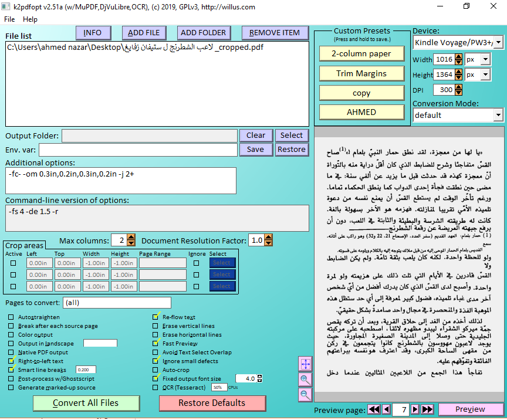Viewport: 507px width, 420px height.
Task: Toggle Fast Preview checkbox
Action: tap(156, 343)
